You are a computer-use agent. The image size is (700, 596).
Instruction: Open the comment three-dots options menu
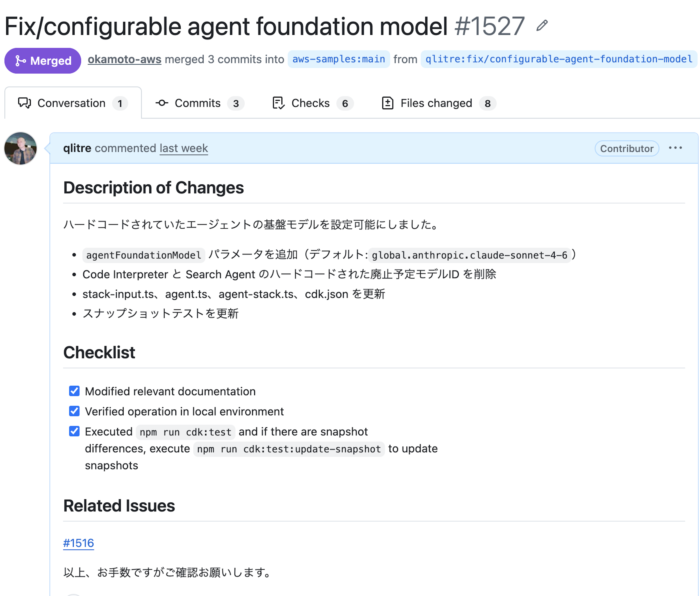[x=675, y=148]
